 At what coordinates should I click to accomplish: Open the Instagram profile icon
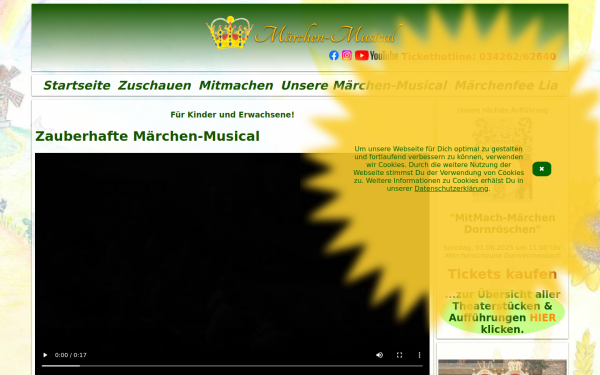pyautogui.click(x=347, y=55)
